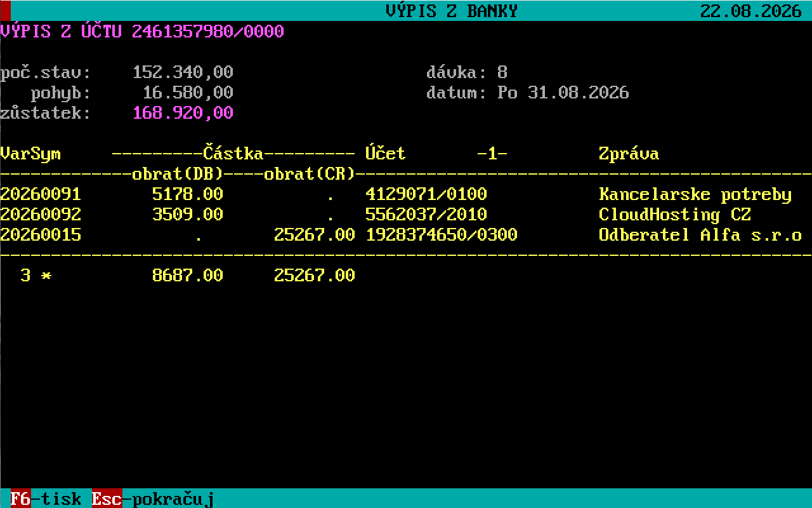812x508 pixels.
Task: Select account number 4129071/0100
Action: click(426, 194)
